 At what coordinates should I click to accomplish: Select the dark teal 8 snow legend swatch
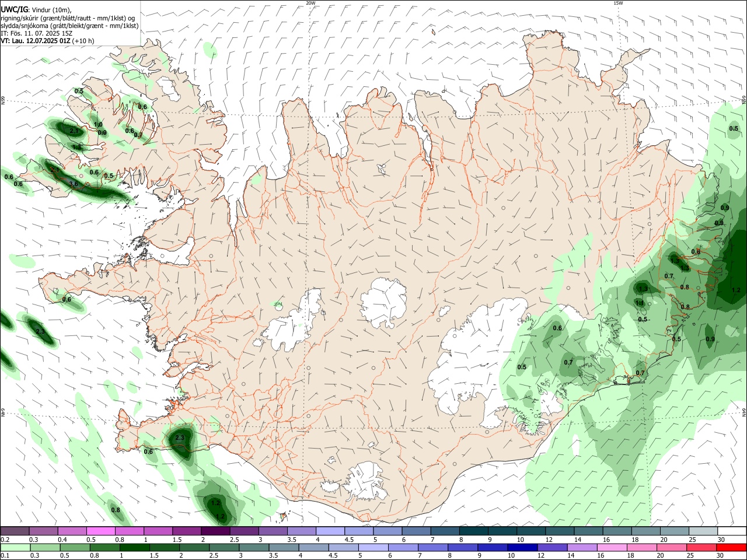473,531
